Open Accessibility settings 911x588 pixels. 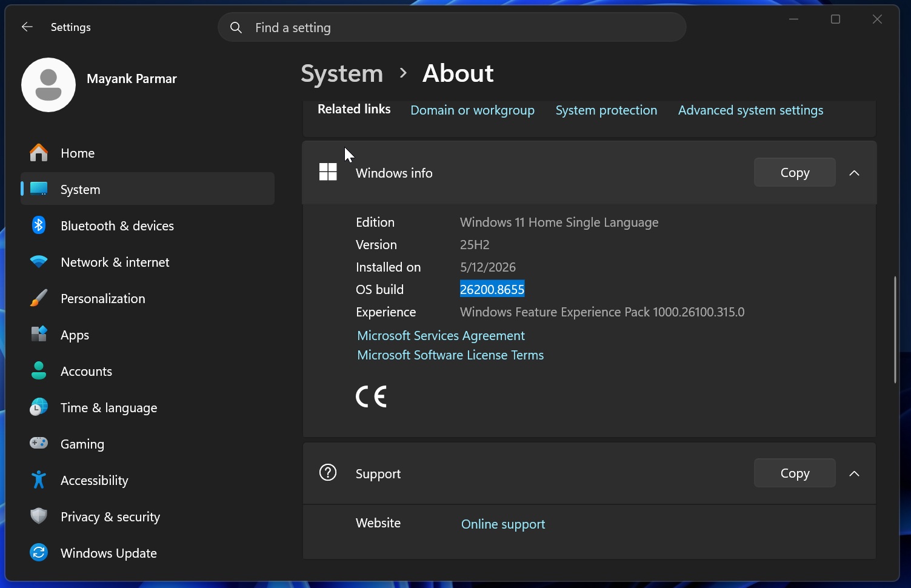(147, 480)
